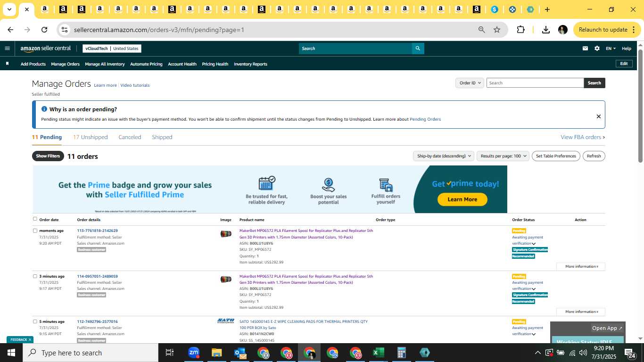Click the Open App overlay button
644x362 pixels.
(x=607, y=328)
